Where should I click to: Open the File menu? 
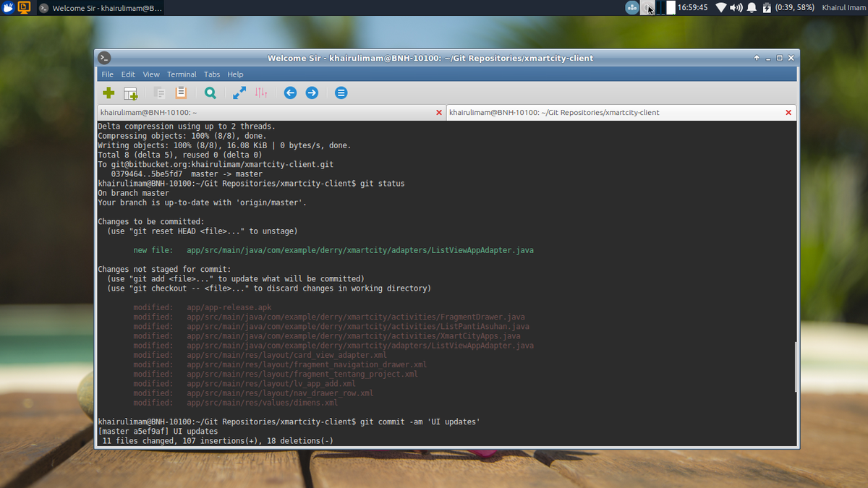(108, 74)
